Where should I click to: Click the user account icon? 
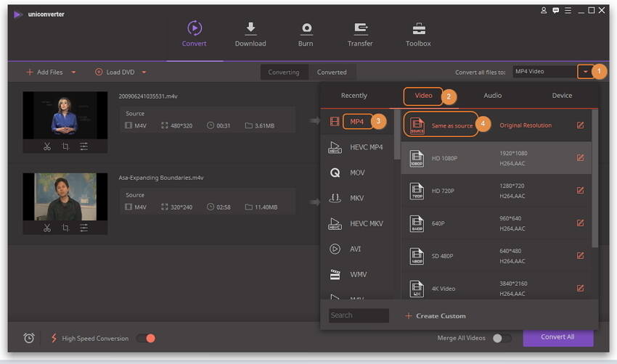coord(544,11)
